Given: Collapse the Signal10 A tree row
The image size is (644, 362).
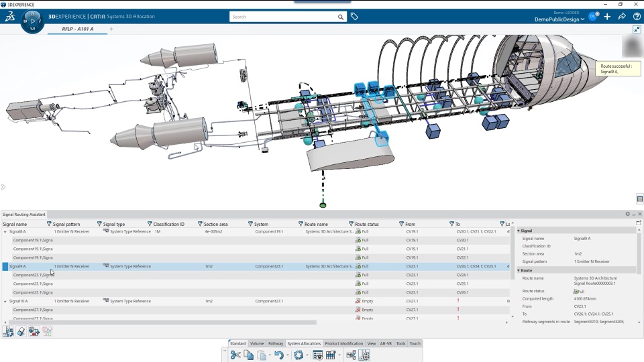Looking at the screenshot, I should tap(5, 302).
